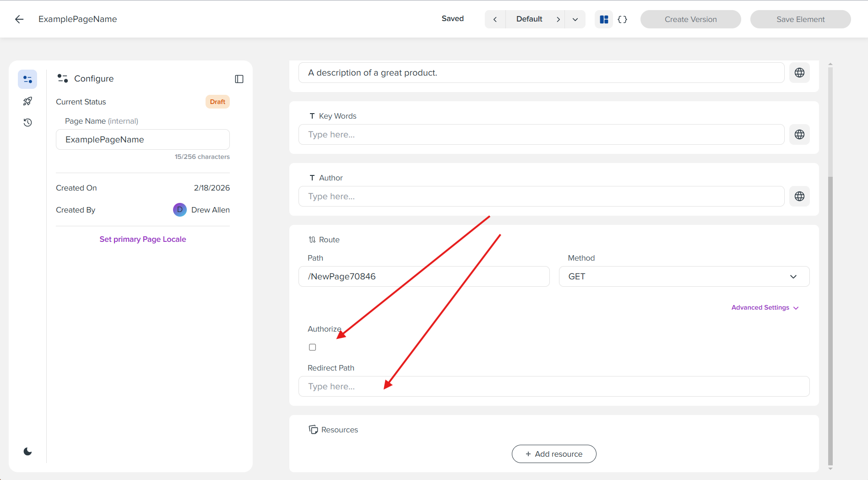
Task: Open localization globe for the description field
Action: pyautogui.click(x=799, y=72)
